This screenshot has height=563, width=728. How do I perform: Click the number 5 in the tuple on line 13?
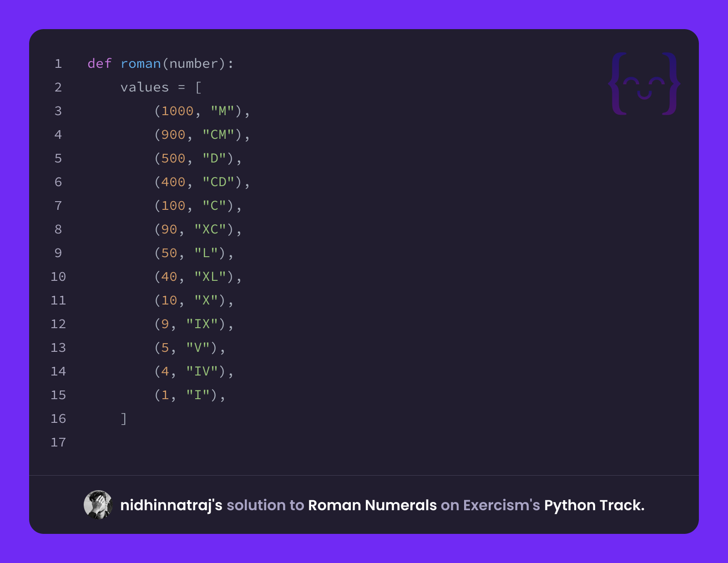(165, 348)
